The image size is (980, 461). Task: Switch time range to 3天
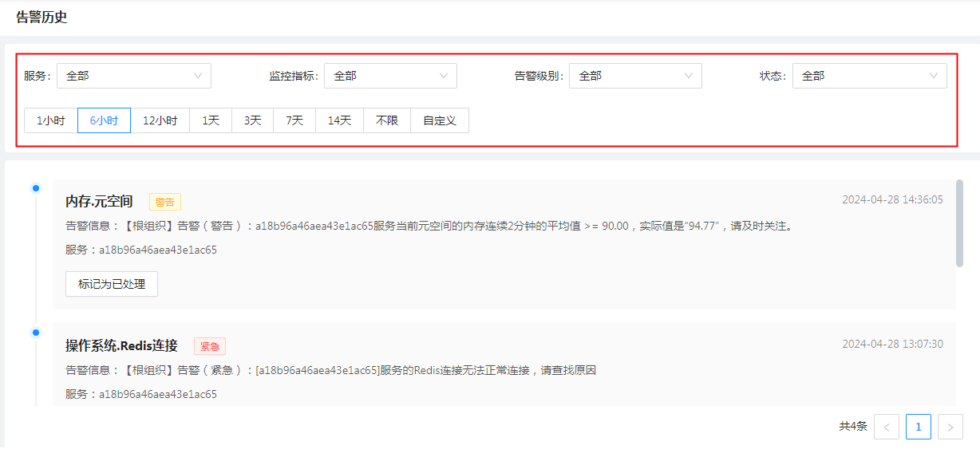pos(253,120)
